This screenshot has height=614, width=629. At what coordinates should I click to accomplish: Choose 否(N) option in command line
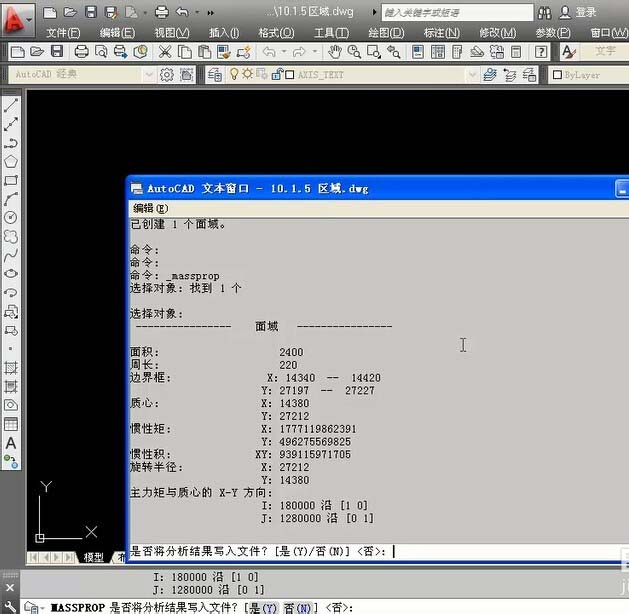[297, 608]
